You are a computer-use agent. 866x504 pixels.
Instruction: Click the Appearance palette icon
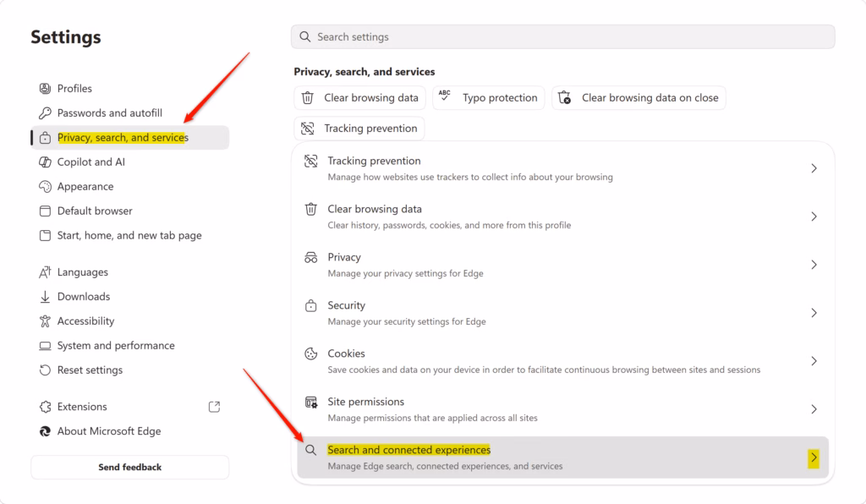(45, 187)
